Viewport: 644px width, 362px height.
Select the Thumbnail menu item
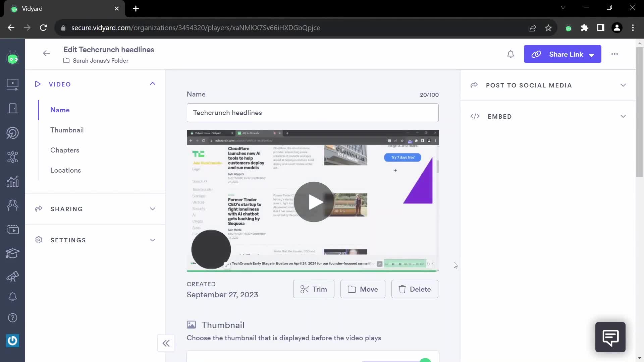pos(67,130)
